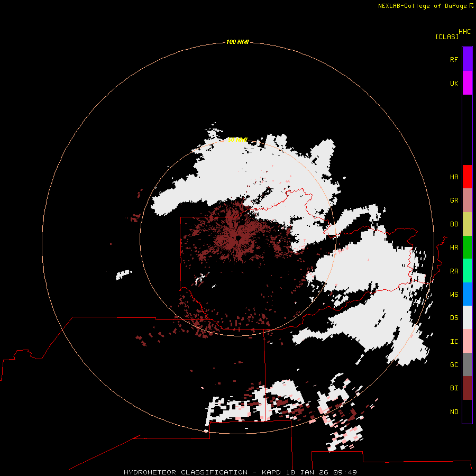Viewport: 476px width, 476px height.
Task: Click the HHC product label
Action: (465, 32)
